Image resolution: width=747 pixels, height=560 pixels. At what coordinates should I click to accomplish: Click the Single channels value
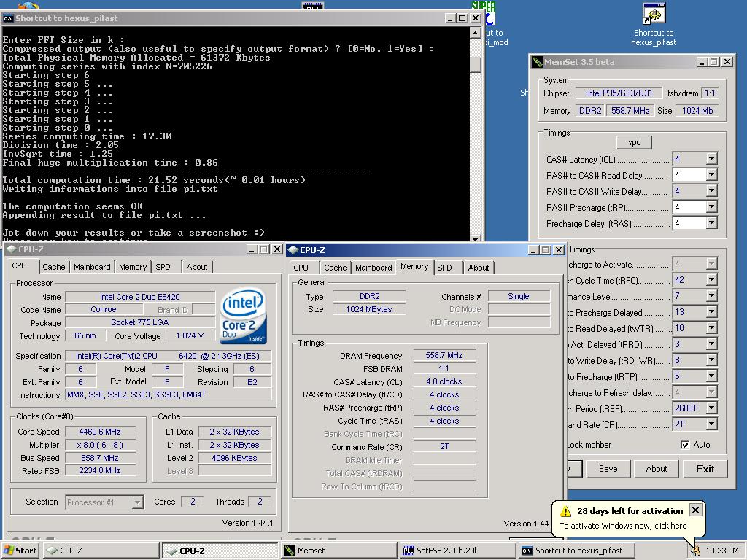pos(519,296)
